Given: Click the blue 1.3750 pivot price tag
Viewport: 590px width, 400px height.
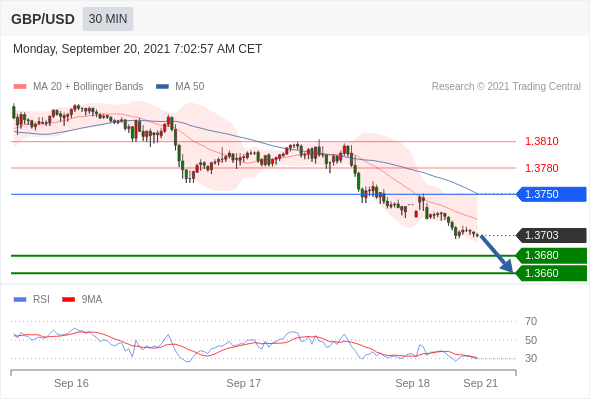Looking at the screenshot, I should coord(552,195).
